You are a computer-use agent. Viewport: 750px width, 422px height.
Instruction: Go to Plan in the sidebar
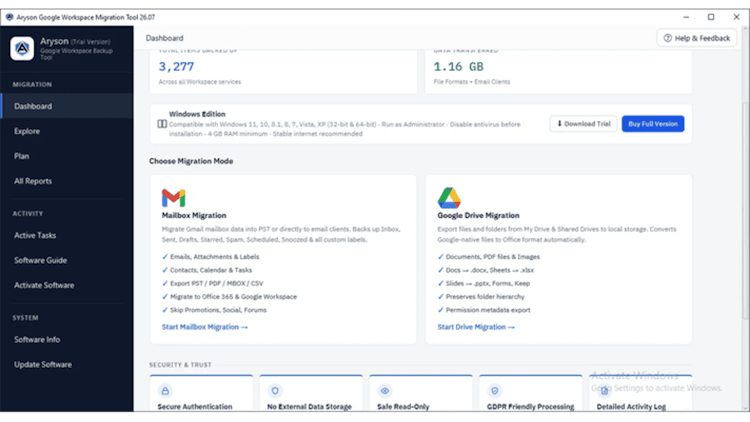point(67,156)
